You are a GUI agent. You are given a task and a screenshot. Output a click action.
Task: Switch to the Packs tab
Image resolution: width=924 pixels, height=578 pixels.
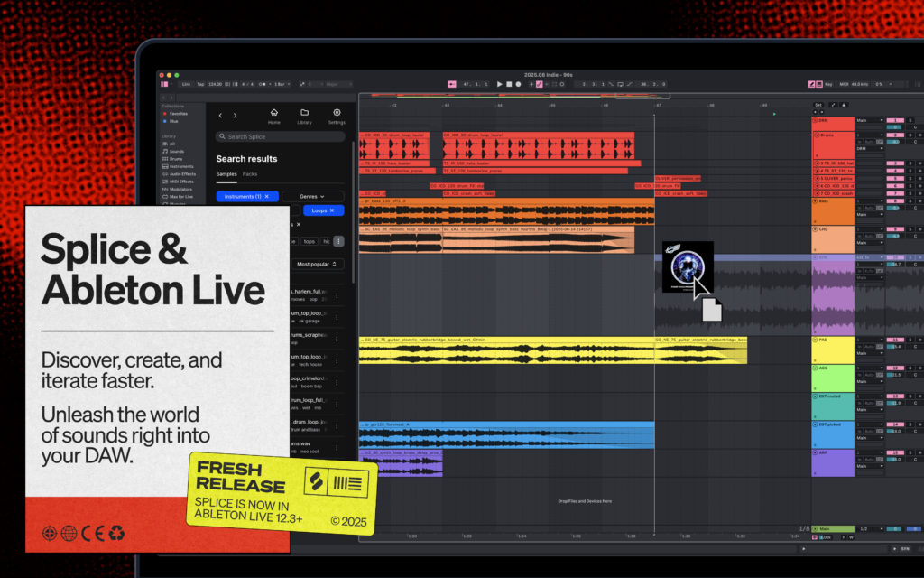pos(250,173)
